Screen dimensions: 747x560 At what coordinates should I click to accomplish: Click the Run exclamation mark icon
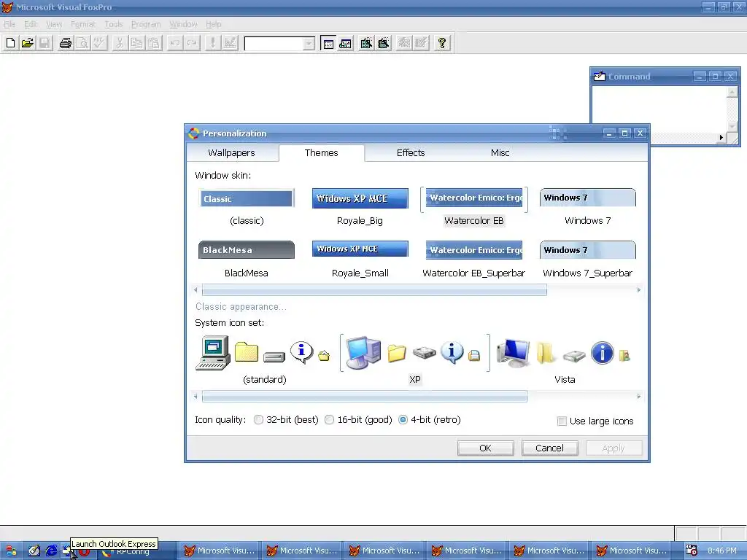pyautogui.click(x=212, y=43)
